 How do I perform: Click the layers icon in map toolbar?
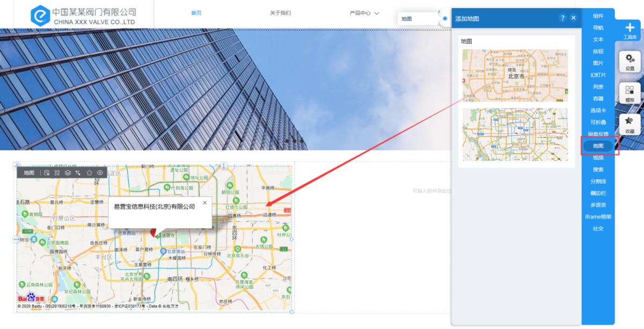point(68,173)
